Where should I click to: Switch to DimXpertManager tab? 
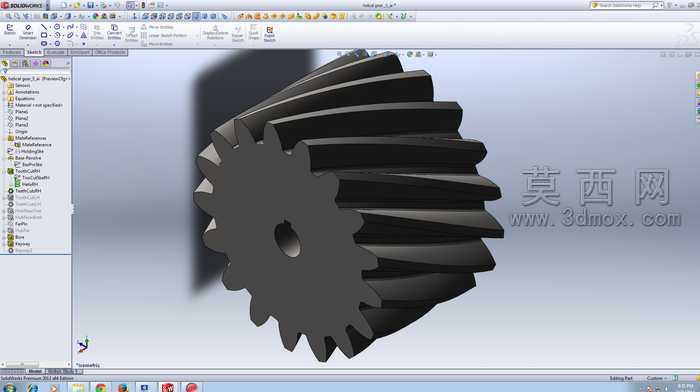coord(35,63)
